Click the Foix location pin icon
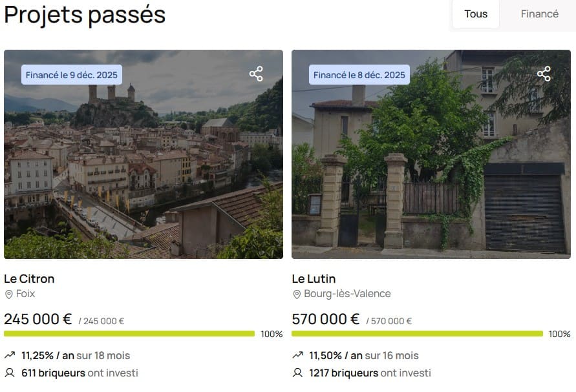 click(x=9, y=294)
